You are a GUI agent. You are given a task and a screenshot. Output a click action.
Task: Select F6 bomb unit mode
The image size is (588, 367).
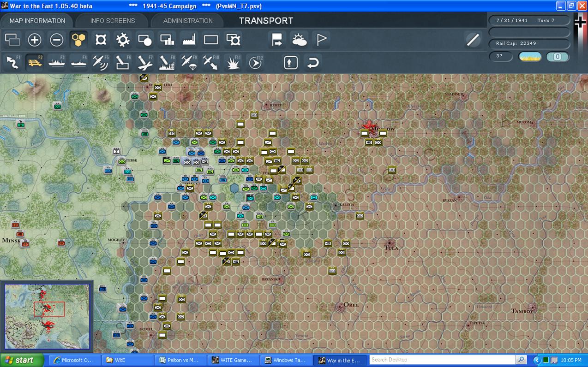coord(123,62)
